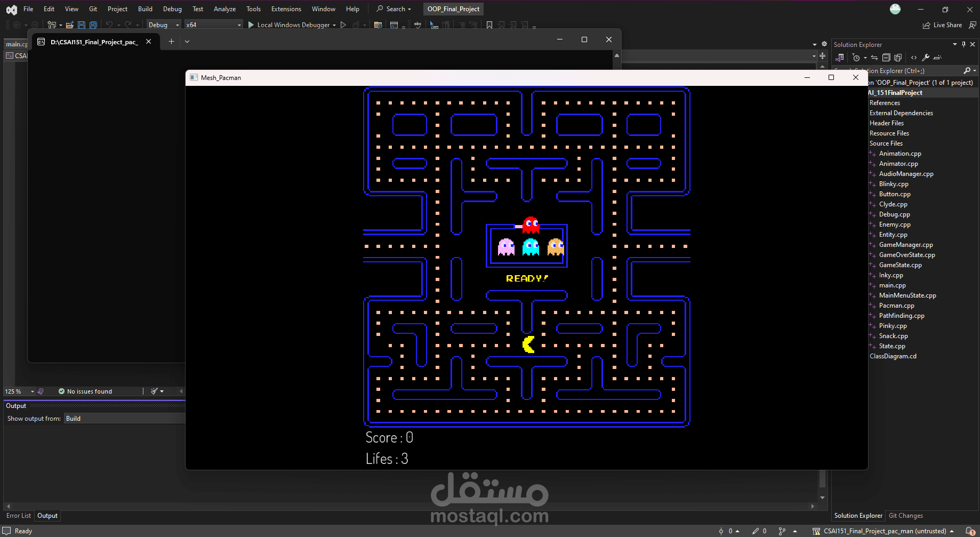980x537 pixels.
Task: Add new console tab with plus button
Action: 171,42
